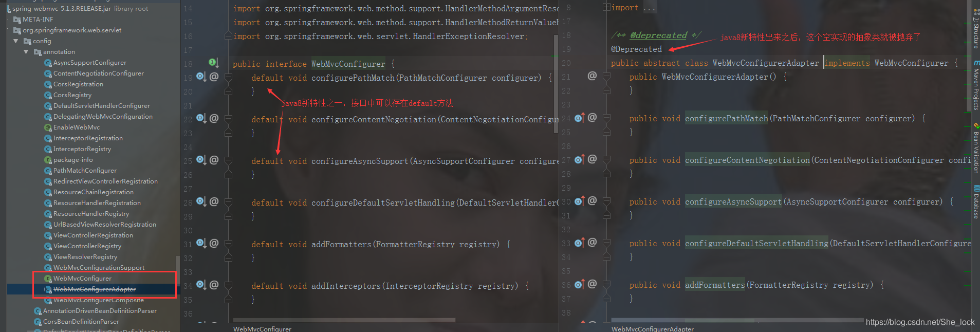Select CorsRegistry in project tree
This screenshot has height=332, width=980.
72,95
